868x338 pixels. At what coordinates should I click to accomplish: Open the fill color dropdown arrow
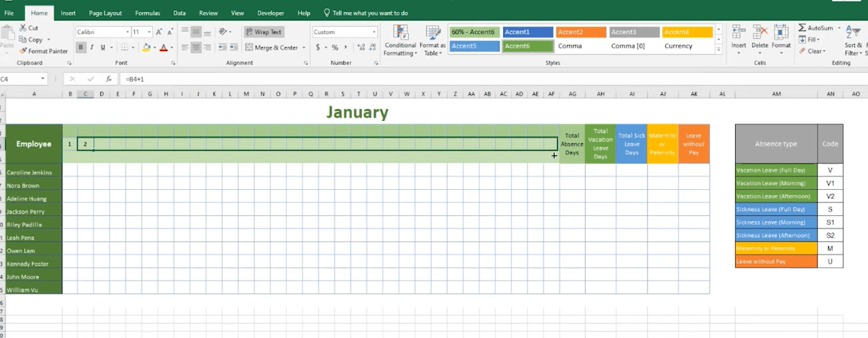point(154,48)
